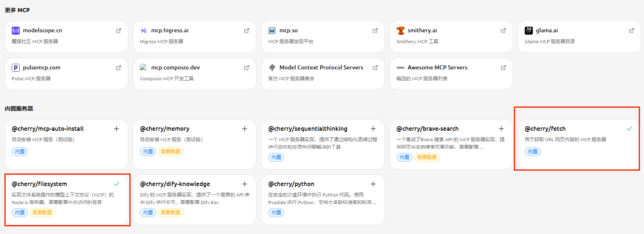Select the @cherry/mcp-auto-install title
The height and width of the screenshot is (234, 644).
point(48,129)
